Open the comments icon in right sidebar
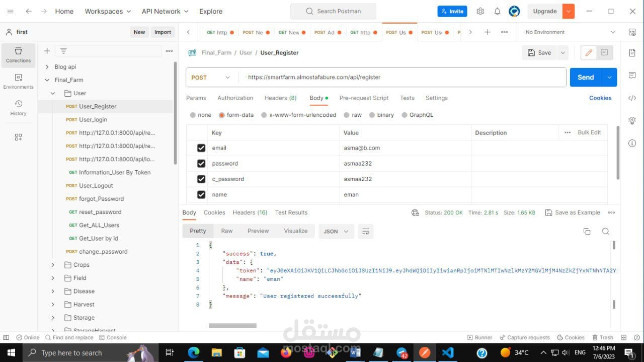The image size is (644, 362). pyautogui.click(x=632, y=76)
